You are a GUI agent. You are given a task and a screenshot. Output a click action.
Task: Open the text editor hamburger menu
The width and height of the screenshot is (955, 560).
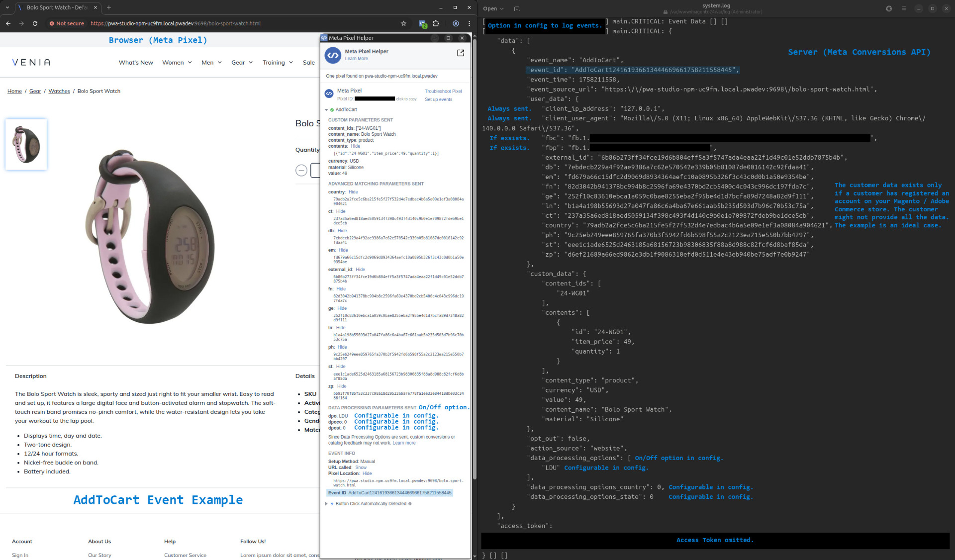904,8
